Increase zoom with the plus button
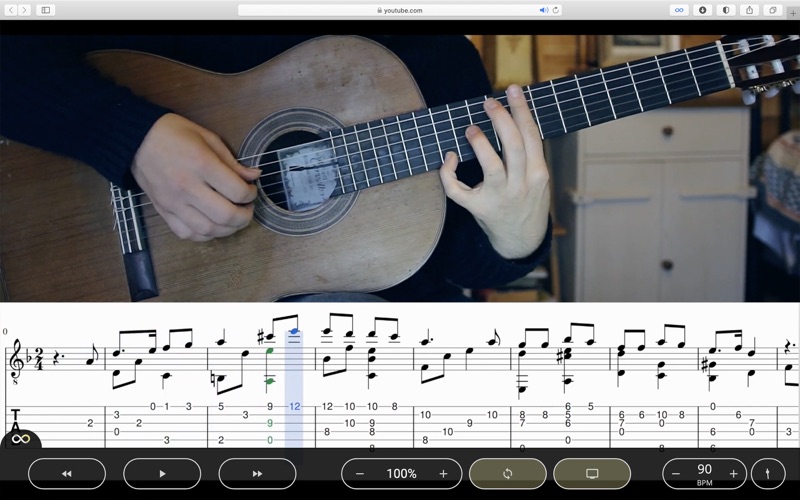 (443, 473)
